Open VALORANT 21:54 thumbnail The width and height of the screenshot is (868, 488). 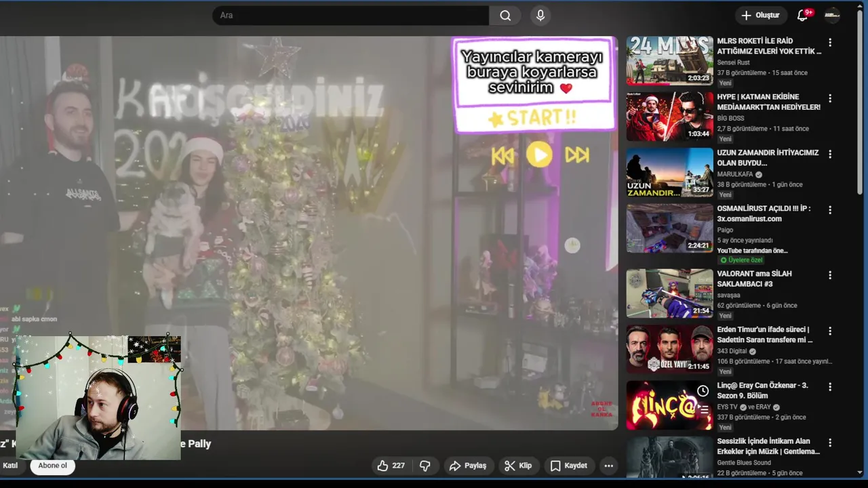[669, 293]
